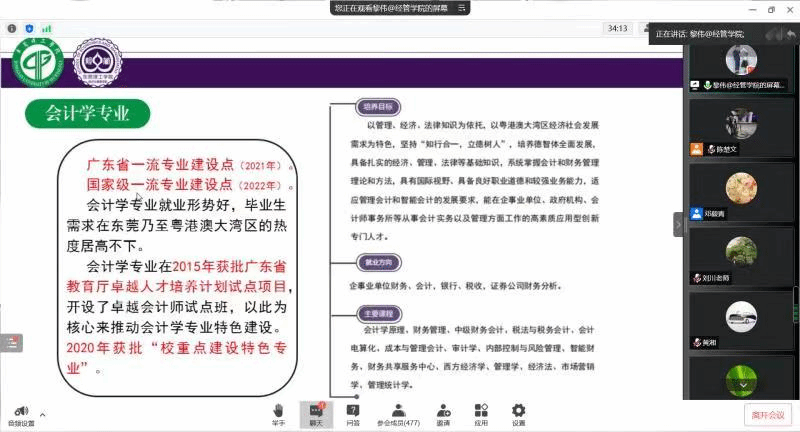Click the invite icon
800x432 pixels.
(442, 414)
